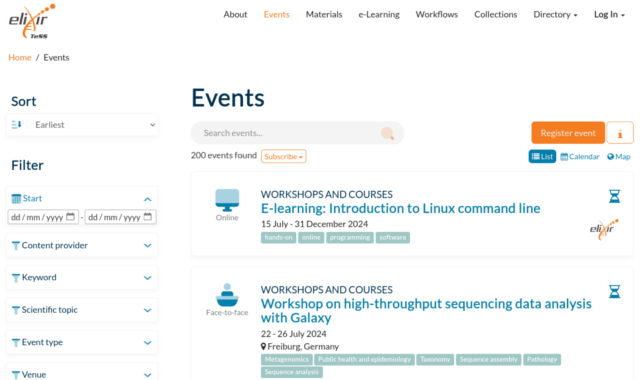
Task: Click the search magnifier icon
Action: click(x=387, y=133)
